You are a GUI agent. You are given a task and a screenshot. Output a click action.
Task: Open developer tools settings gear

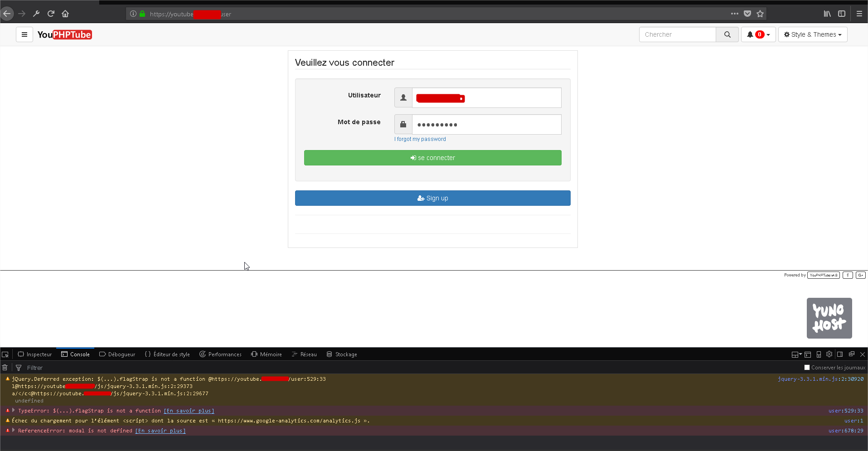point(829,354)
